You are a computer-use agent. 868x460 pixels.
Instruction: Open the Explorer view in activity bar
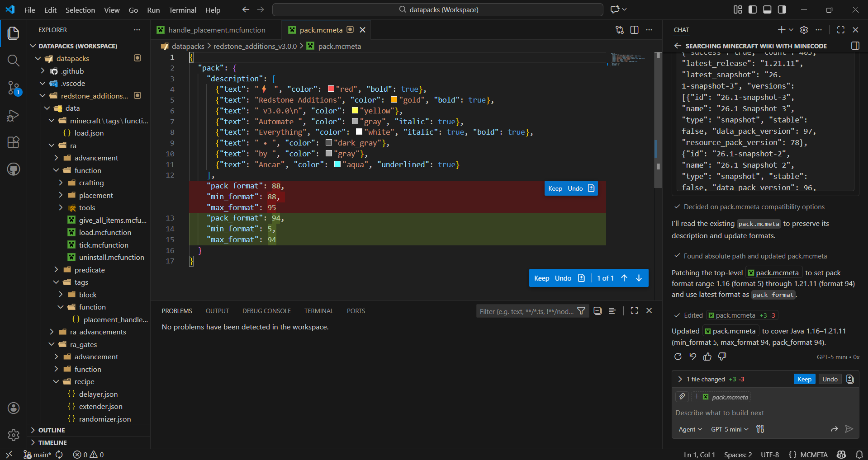[x=14, y=33]
